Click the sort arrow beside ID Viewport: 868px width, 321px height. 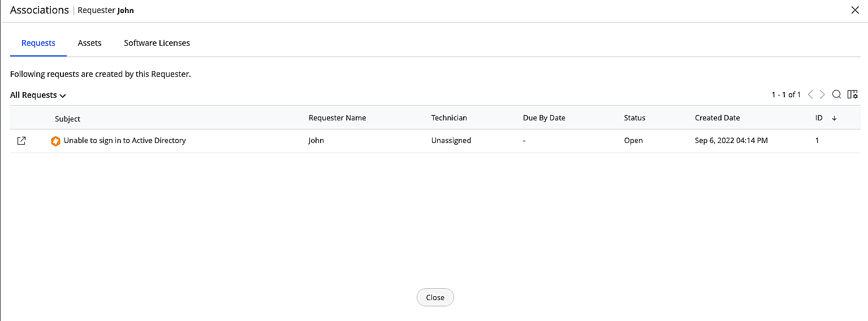coord(834,118)
